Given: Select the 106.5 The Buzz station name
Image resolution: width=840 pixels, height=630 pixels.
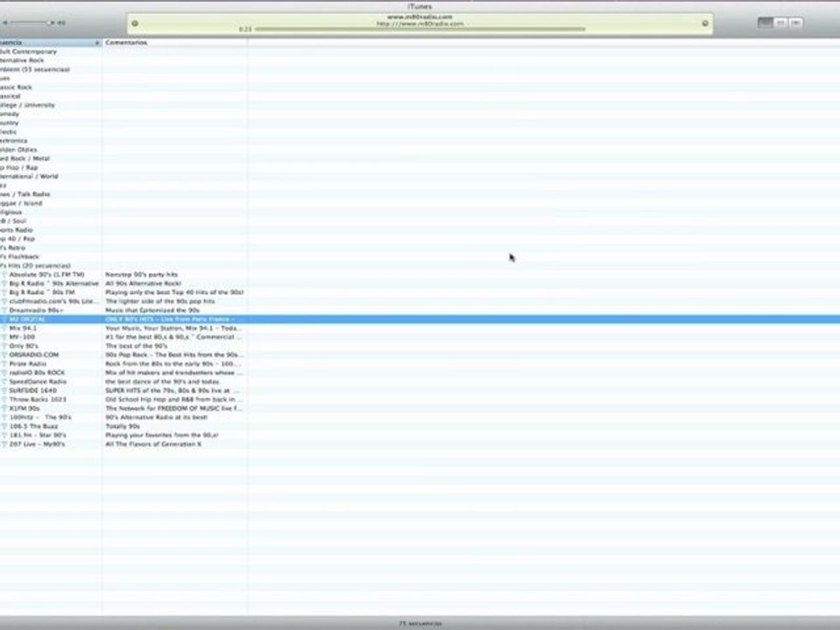Looking at the screenshot, I should coord(34,426).
